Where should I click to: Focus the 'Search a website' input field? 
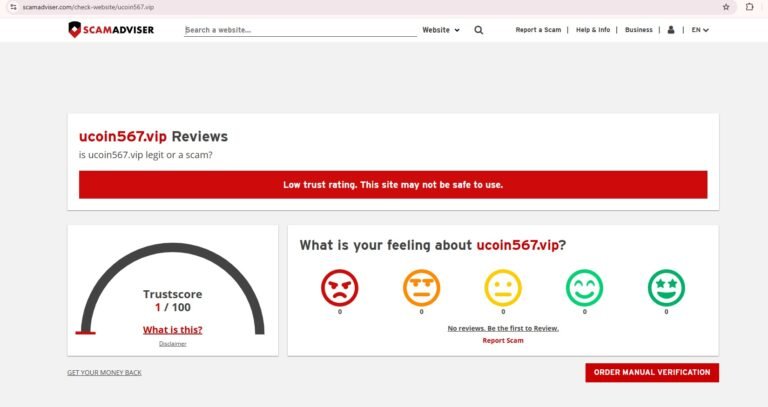[300, 30]
